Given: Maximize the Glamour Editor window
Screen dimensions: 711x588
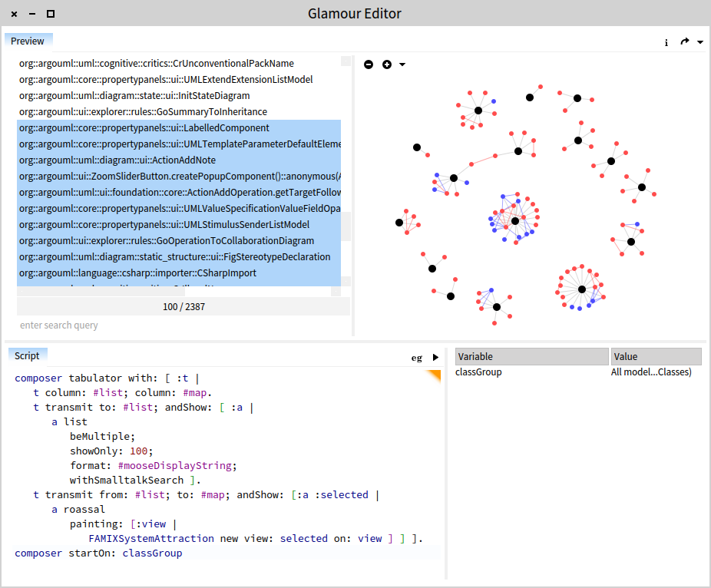Looking at the screenshot, I should coord(51,14).
